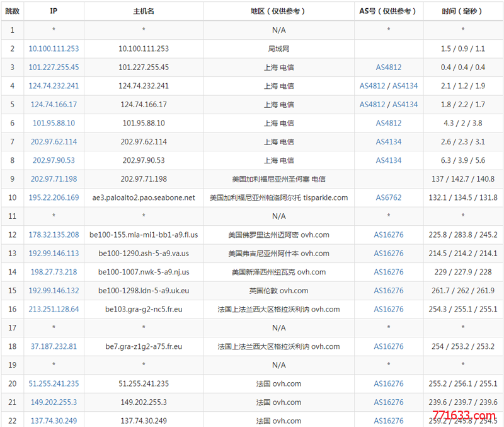Click time value 239.6 / 239.7 / 239.6
The image size is (504, 427).
[463, 402]
